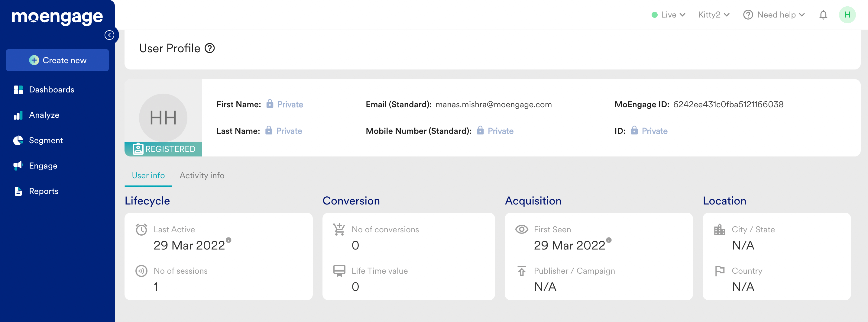Collapse the sidebar with the arrow button

coord(109,35)
